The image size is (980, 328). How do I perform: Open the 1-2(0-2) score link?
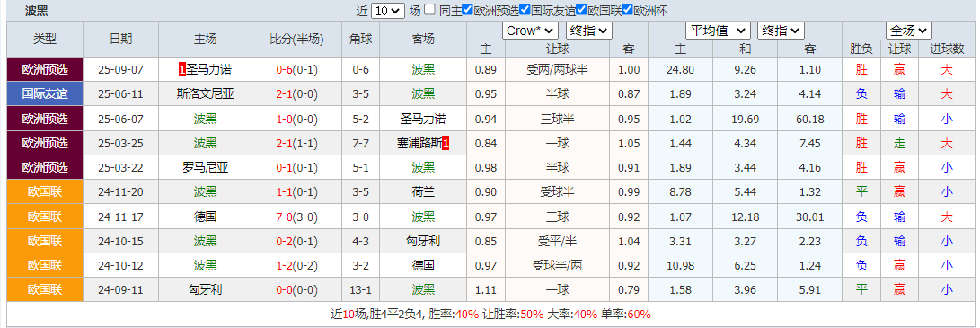click(297, 265)
